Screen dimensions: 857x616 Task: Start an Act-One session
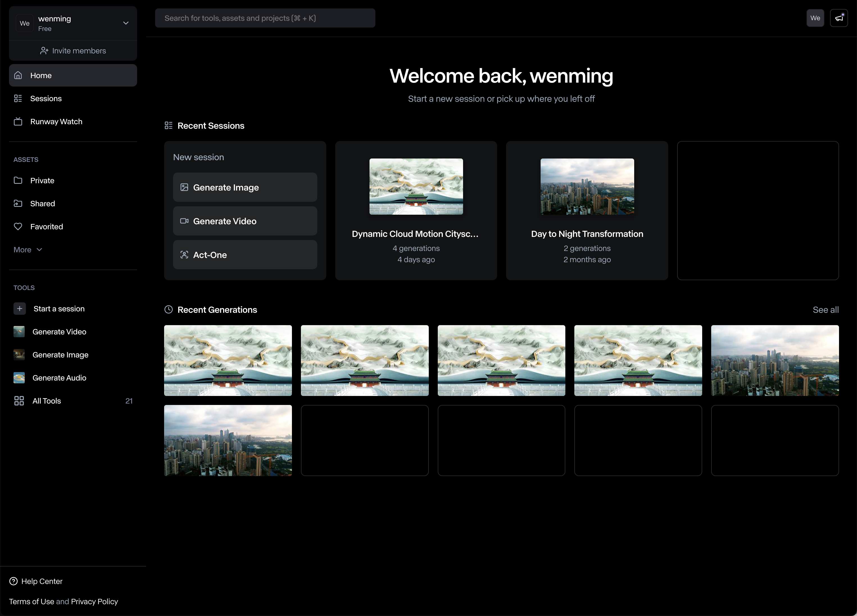(x=245, y=255)
